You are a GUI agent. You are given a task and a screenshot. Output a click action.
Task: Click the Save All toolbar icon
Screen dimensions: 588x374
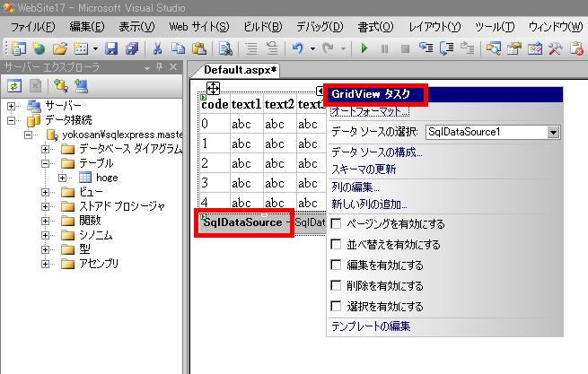132,48
